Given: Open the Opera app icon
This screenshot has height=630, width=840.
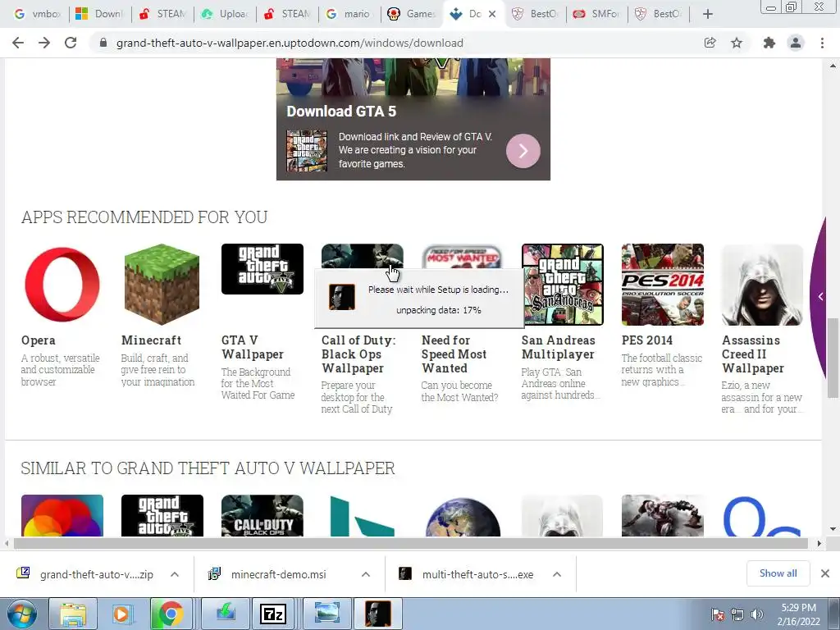Looking at the screenshot, I should coord(62,285).
